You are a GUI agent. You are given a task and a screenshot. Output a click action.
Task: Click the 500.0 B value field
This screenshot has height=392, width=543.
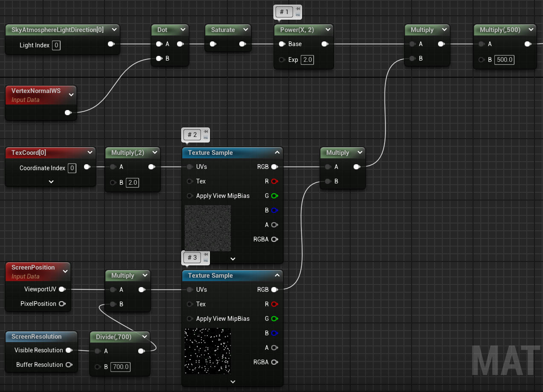[504, 60]
